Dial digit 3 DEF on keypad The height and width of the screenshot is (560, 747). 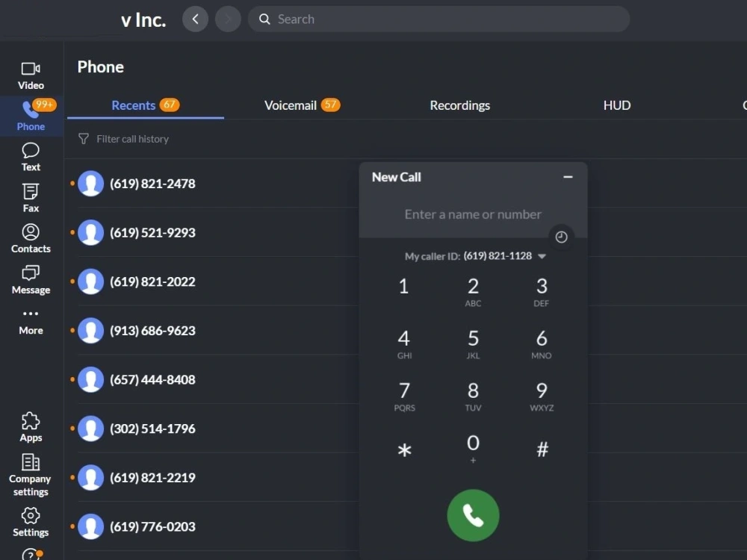point(542,292)
